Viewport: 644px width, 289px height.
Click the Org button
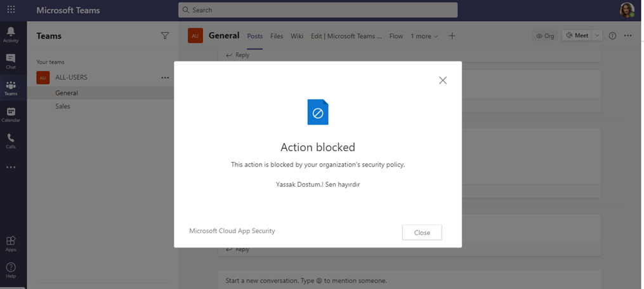(x=545, y=36)
